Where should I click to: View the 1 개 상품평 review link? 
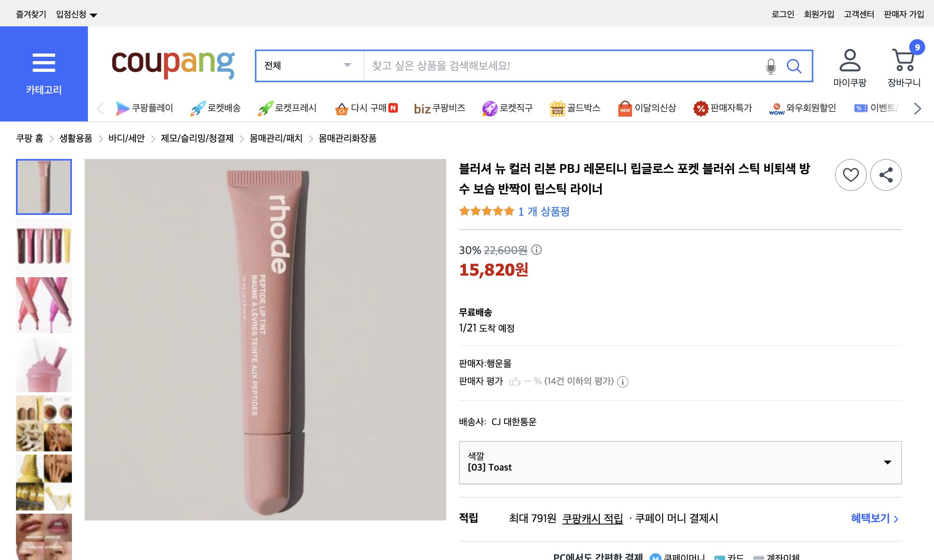click(x=544, y=211)
